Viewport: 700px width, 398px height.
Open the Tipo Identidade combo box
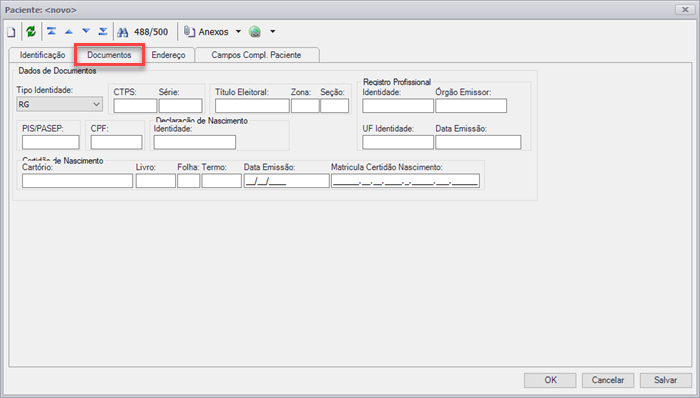tap(59, 104)
